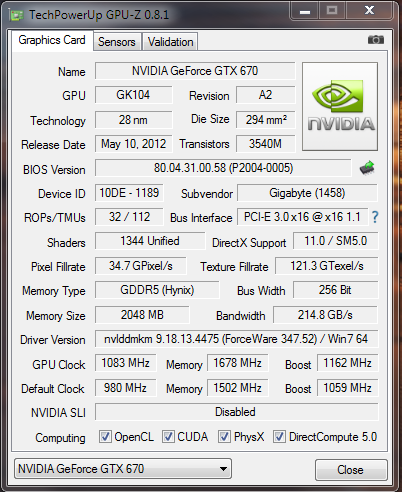Click the Bus Width field 256 Bit

point(336,290)
